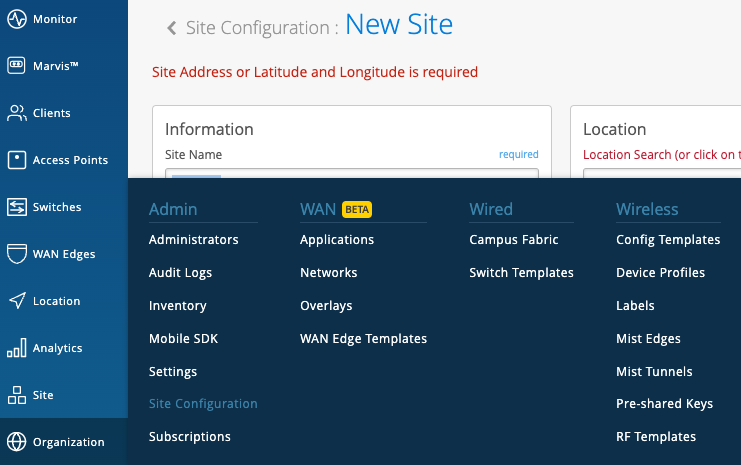
Task: Open the Switches icon in sidebar
Action: click(16, 207)
